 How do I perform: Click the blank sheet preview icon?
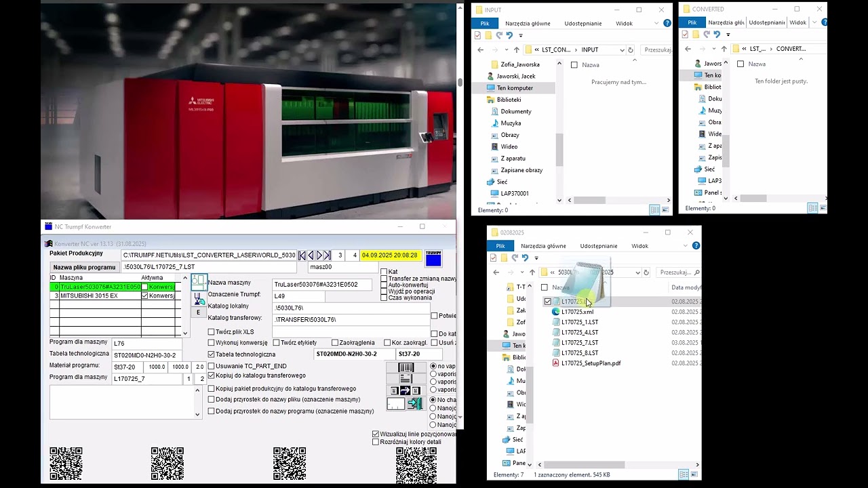point(396,404)
